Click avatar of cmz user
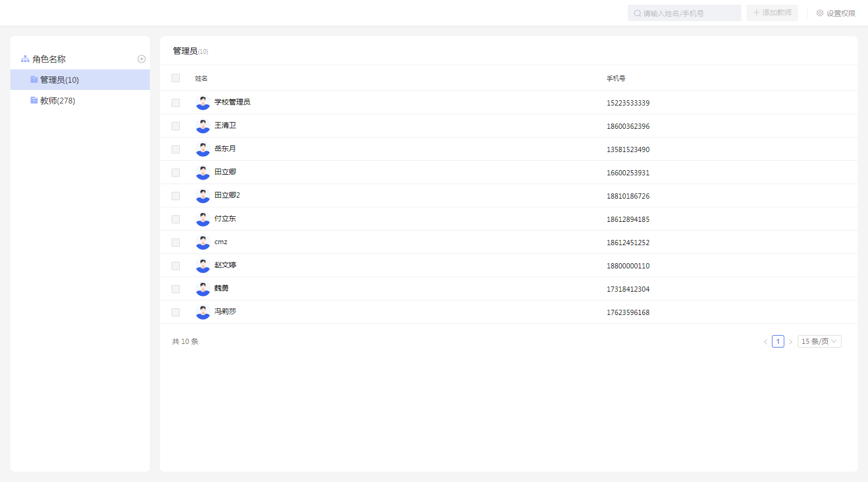The height and width of the screenshot is (482, 868). [203, 243]
